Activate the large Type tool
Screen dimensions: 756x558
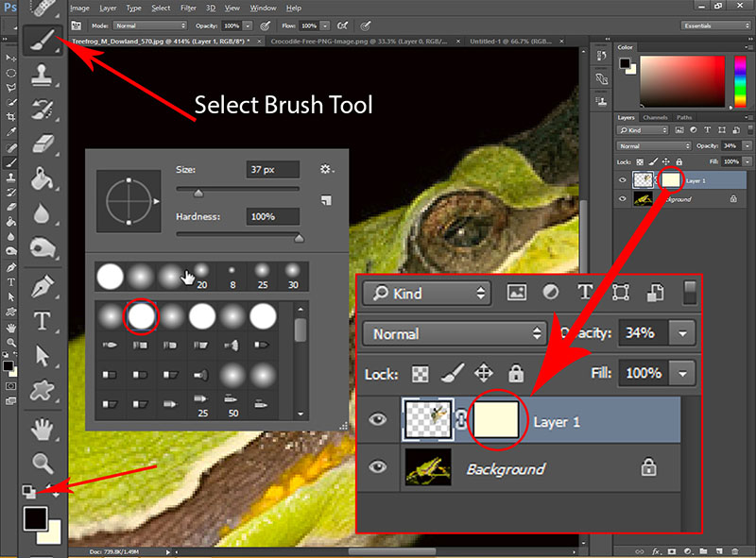point(42,321)
